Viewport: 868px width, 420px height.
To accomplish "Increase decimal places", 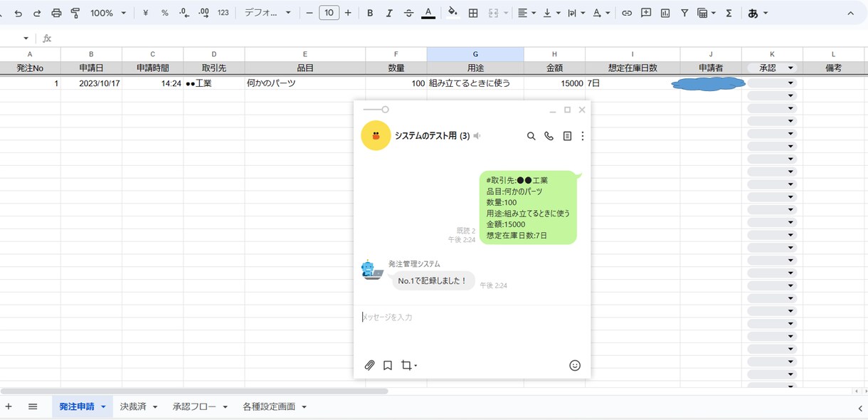I will coord(203,13).
